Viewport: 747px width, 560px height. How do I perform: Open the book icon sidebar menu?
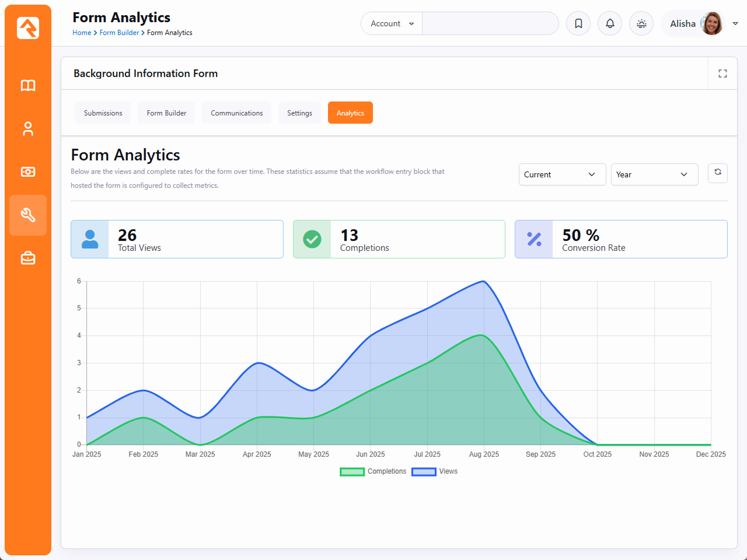click(x=28, y=86)
